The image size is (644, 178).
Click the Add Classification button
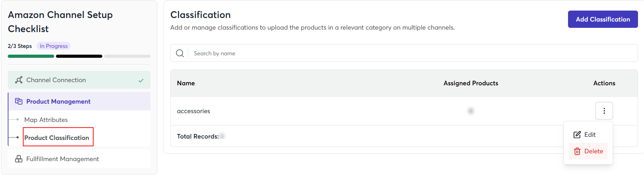pyautogui.click(x=602, y=19)
